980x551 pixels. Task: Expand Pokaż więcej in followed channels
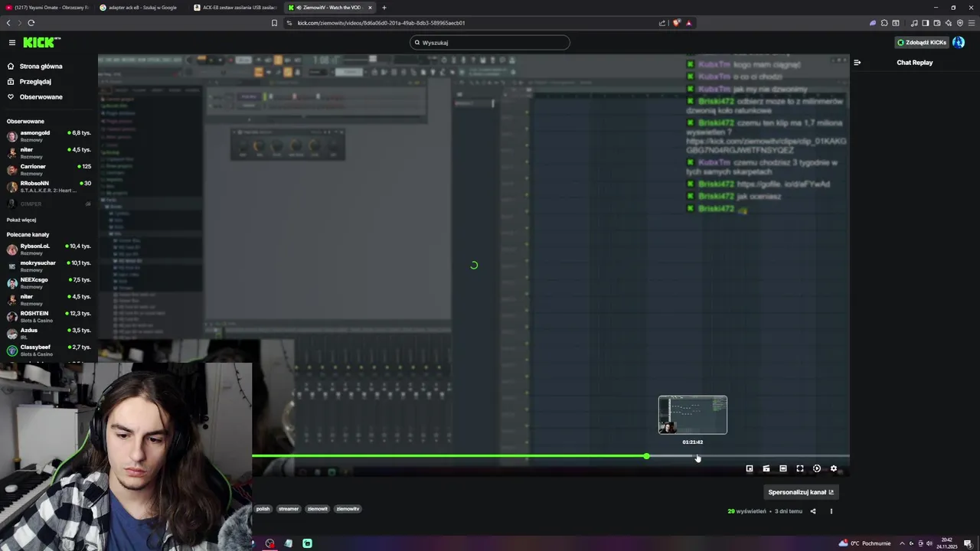(21, 220)
